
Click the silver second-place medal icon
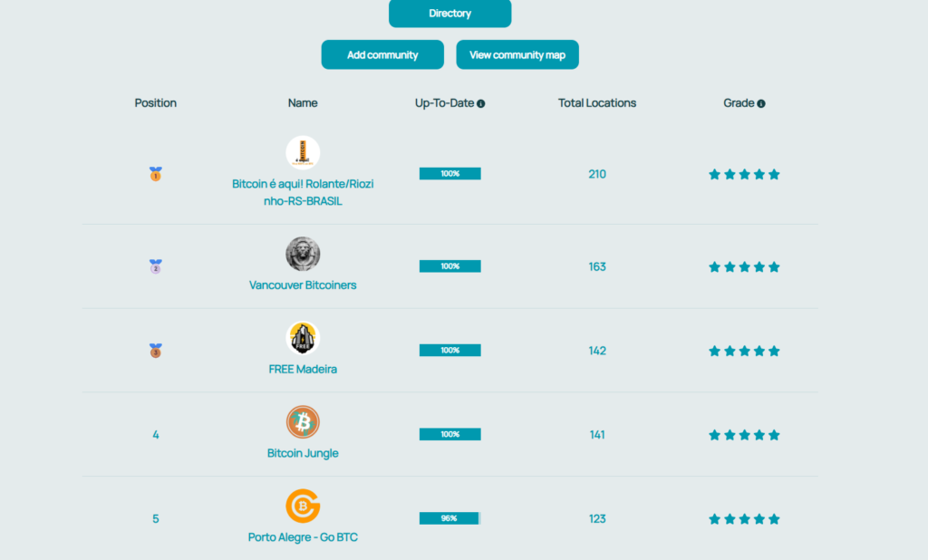[156, 266]
